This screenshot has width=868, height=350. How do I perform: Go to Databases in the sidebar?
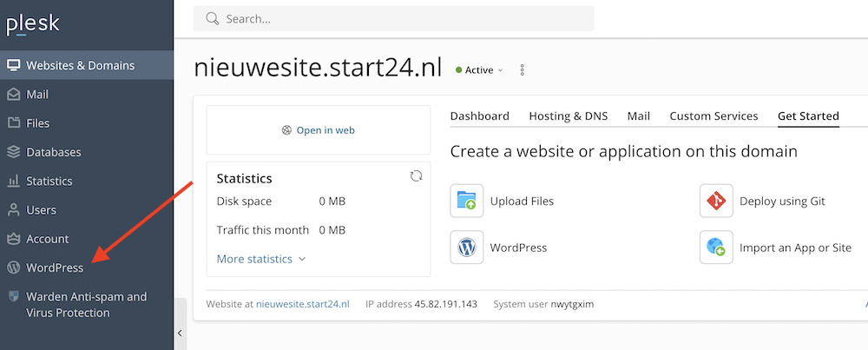click(53, 152)
